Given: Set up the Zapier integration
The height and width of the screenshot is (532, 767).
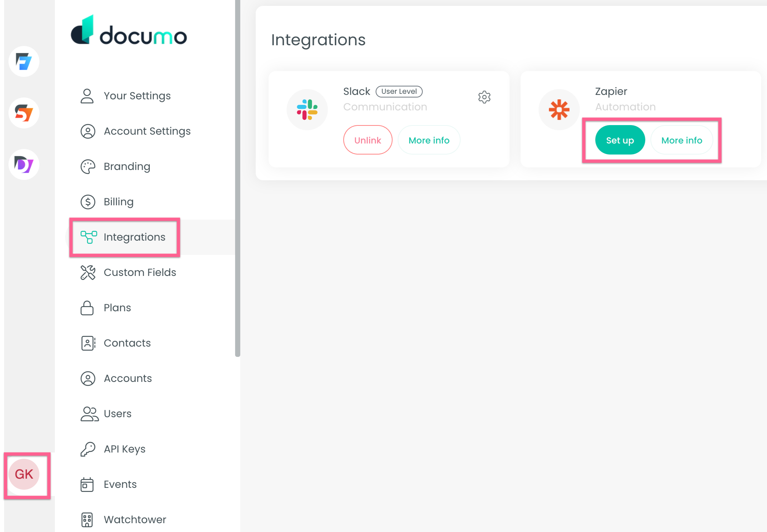Looking at the screenshot, I should 620,140.
